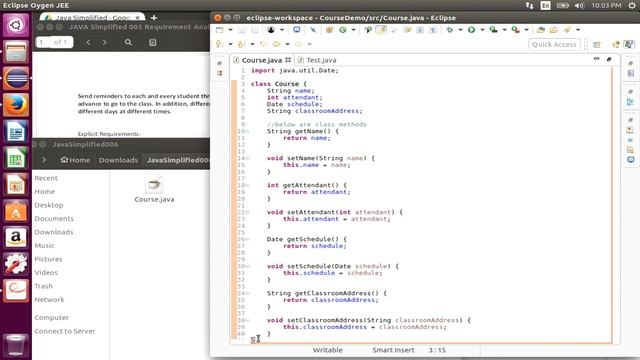Open Recent in file manager sidebar
The width and height of the screenshot is (640, 360).
coord(46,178)
